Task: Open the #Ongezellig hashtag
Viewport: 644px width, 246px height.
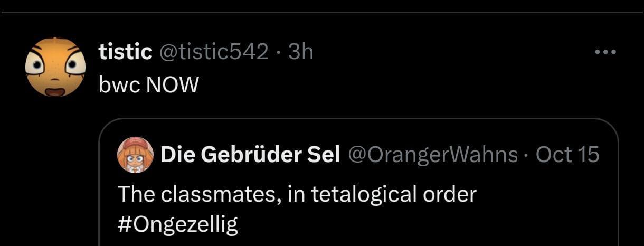Action: pos(177,224)
